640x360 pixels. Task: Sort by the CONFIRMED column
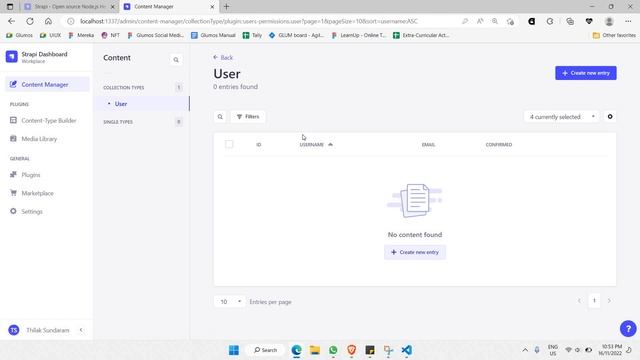(498, 144)
